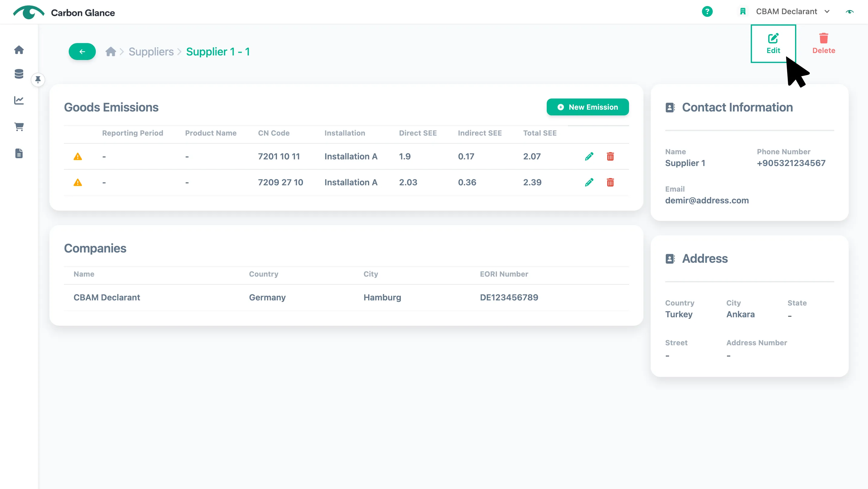Click the Hamburg city cell

382,297
